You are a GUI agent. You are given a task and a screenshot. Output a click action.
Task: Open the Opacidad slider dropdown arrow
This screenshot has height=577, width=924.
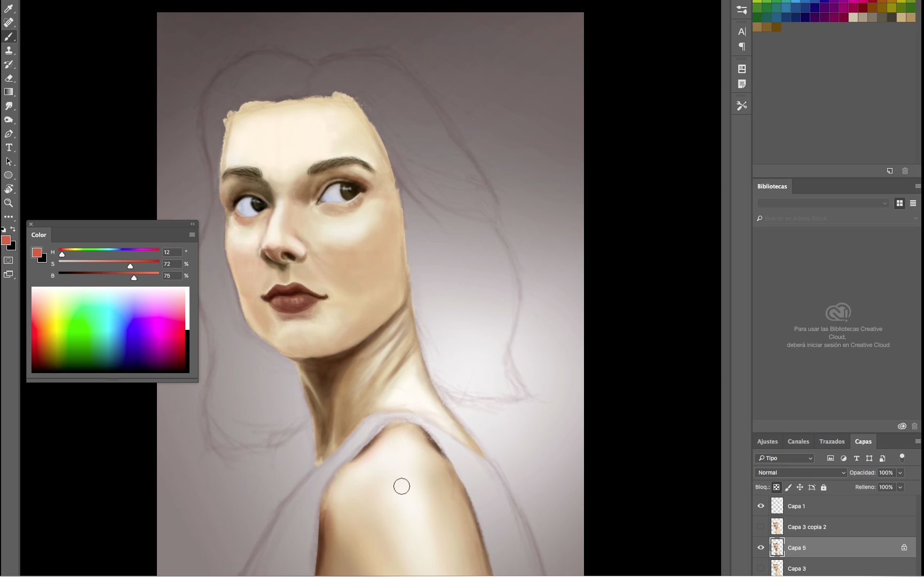click(x=900, y=472)
